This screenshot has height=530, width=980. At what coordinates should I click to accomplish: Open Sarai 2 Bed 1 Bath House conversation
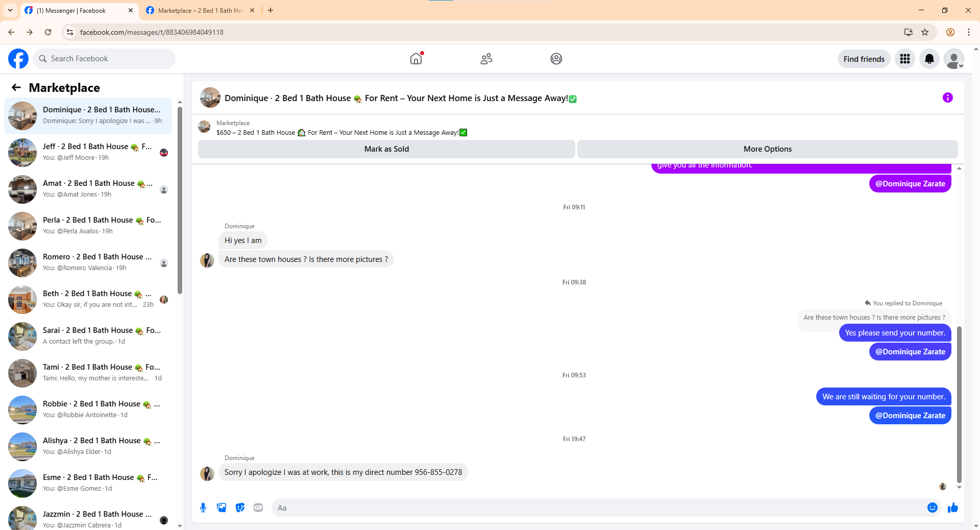point(88,336)
